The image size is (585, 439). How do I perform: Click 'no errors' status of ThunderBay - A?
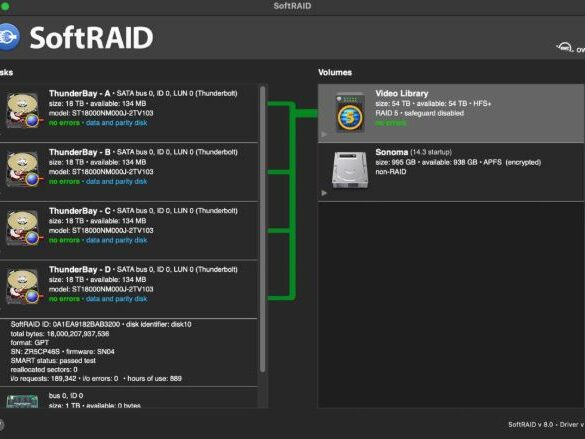[x=64, y=123]
